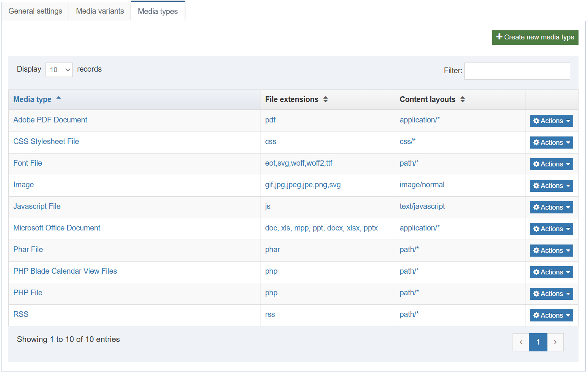Screen dimensions: 588x373
Task: Open Actions menu for Phar File row
Action: pos(551,251)
